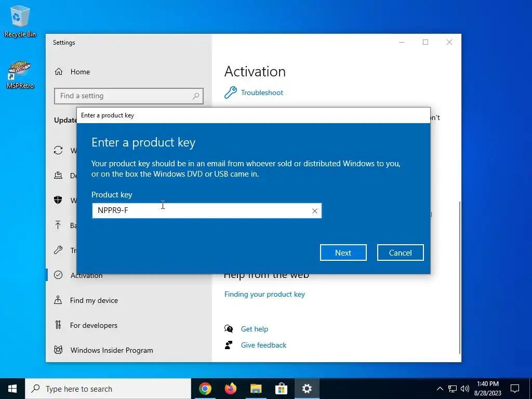The image size is (532, 399).
Task: Click the Delivery Optimization icon in sidebar
Action: [58, 176]
